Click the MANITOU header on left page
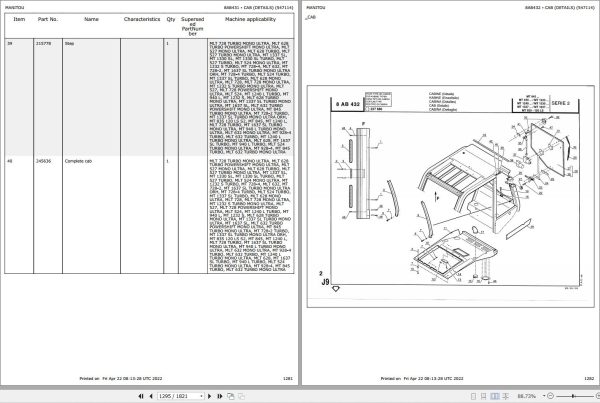 pos(15,7)
